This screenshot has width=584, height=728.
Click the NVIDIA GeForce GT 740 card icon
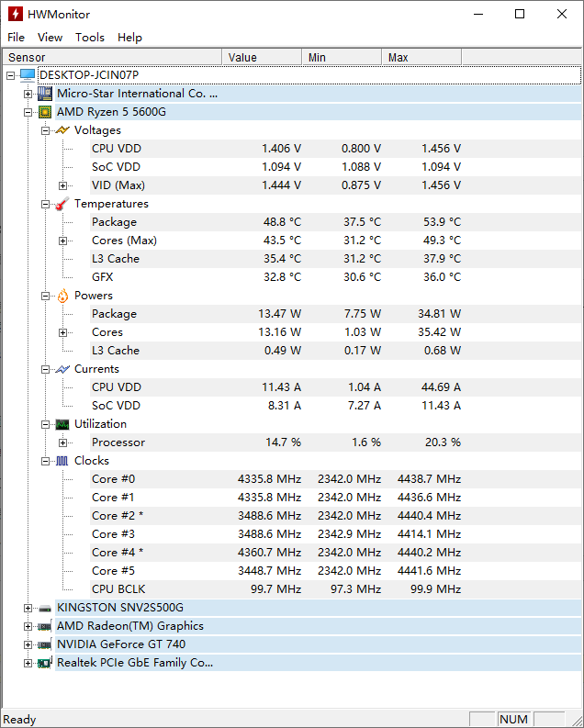45,644
